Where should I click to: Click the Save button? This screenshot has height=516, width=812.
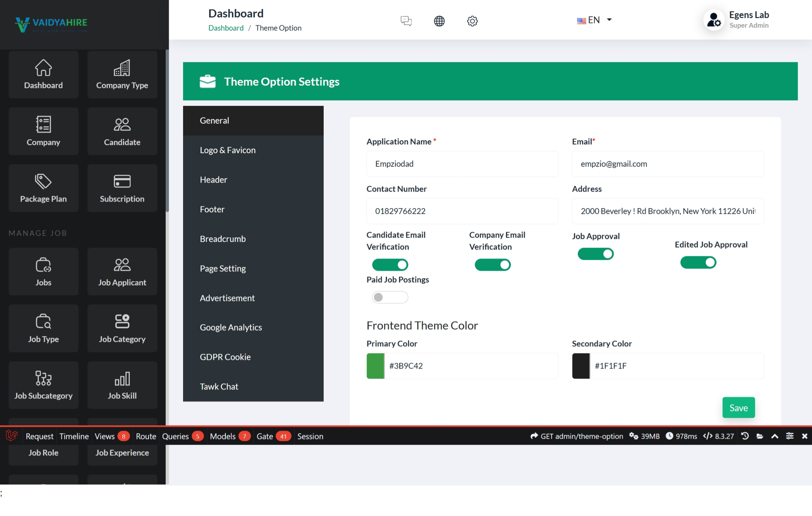(x=738, y=407)
